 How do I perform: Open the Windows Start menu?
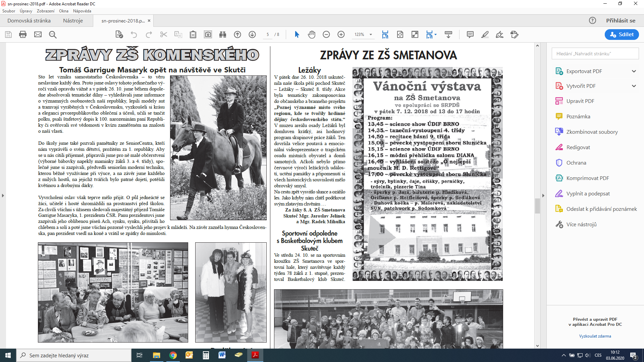8,355
